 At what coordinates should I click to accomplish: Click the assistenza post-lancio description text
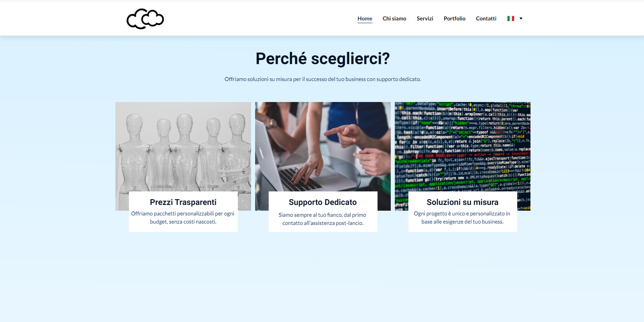pos(323,219)
